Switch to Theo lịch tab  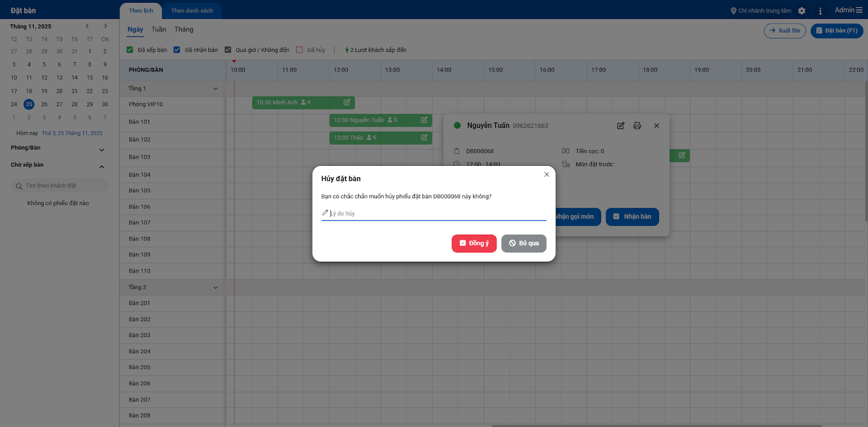(x=141, y=11)
